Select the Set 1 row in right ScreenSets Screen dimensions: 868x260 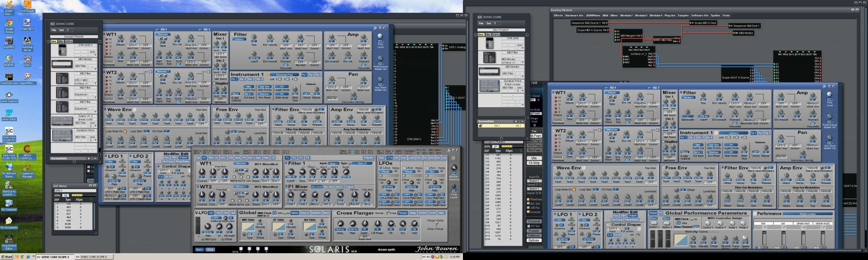(501, 126)
